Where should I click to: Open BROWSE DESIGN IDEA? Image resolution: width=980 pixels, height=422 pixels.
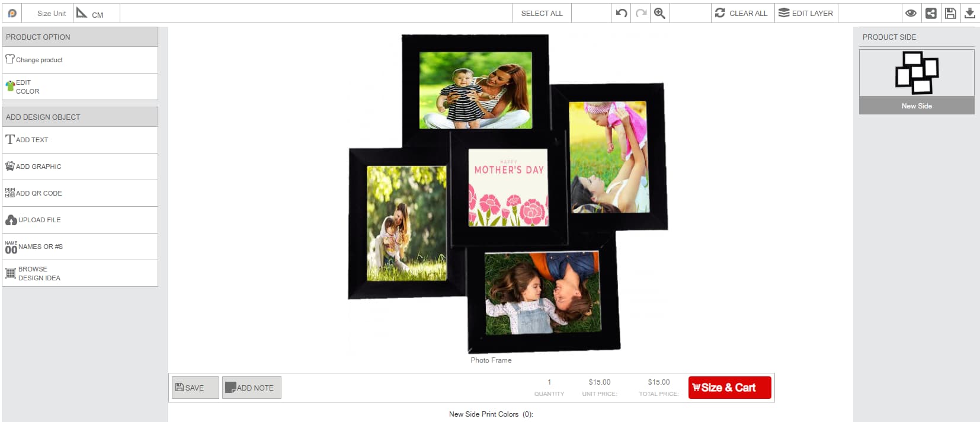click(x=80, y=273)
